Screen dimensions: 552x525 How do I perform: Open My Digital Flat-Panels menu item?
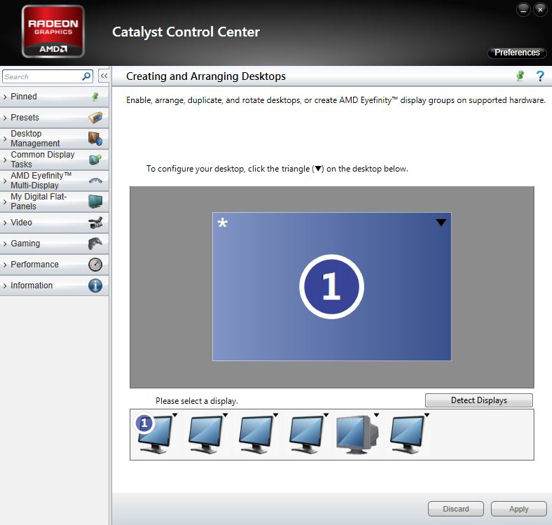pos(54,201)
